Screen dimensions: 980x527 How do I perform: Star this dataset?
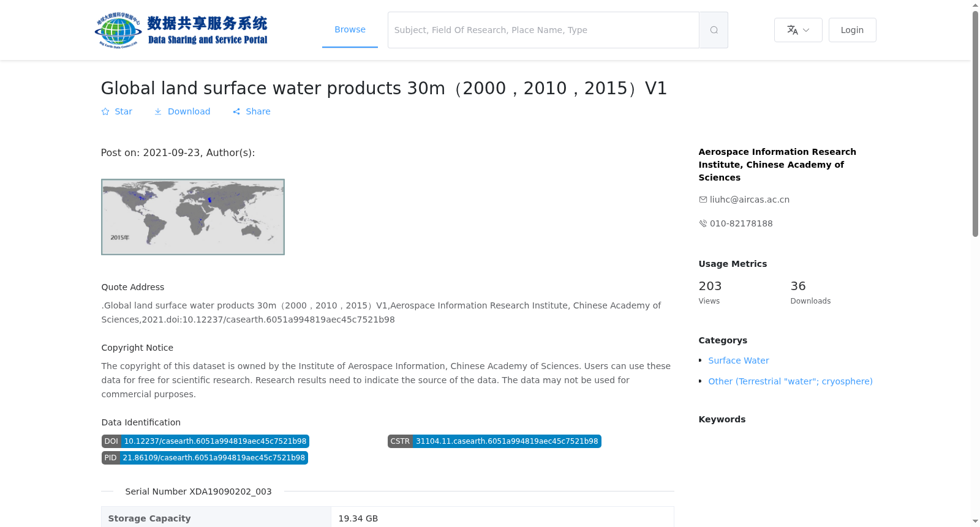[116, 111]
